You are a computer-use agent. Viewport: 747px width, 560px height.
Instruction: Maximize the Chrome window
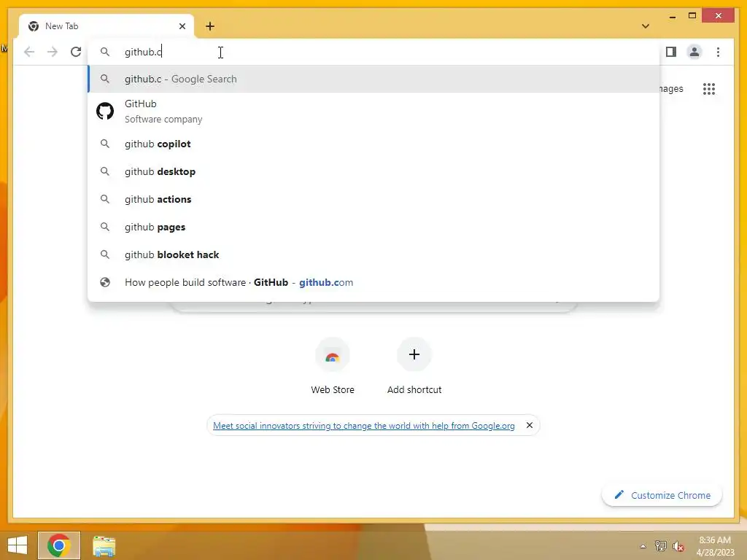point(692,16)
